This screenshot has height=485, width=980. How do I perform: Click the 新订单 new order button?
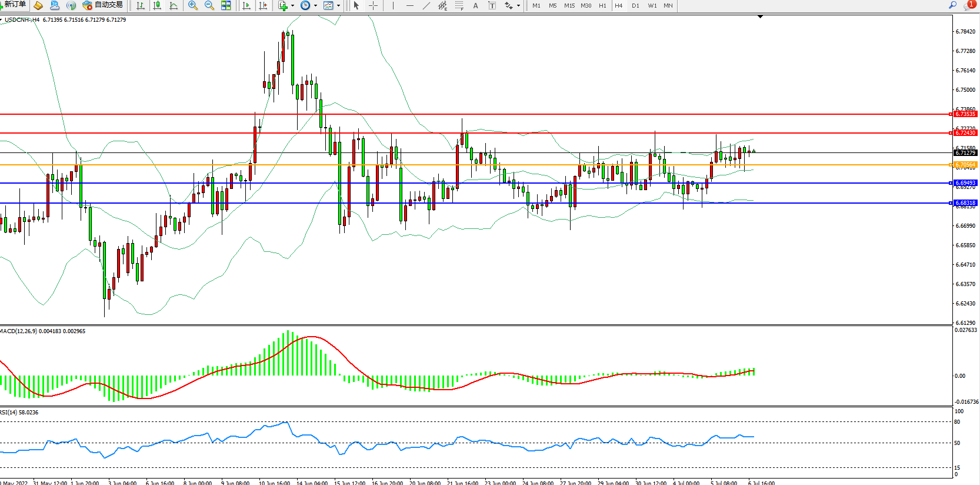(14, 5)
